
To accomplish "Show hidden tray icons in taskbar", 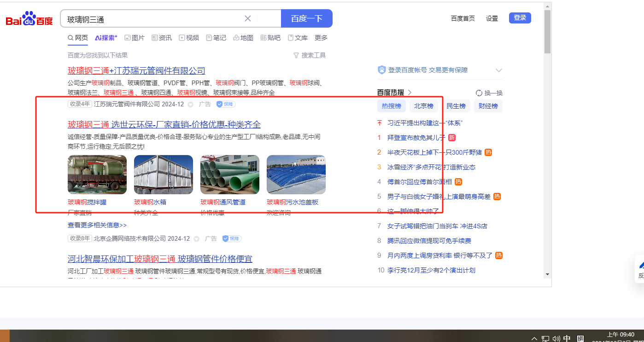I will pos(534,339).
